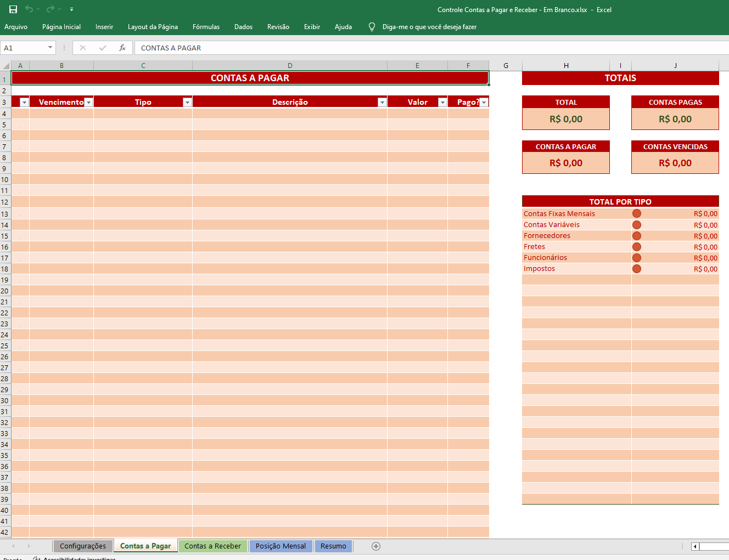Viewport: 729px width, 560px height.
Task: Click red indicator beside Contas Fixas Mensais
Action: pos(637,214)
